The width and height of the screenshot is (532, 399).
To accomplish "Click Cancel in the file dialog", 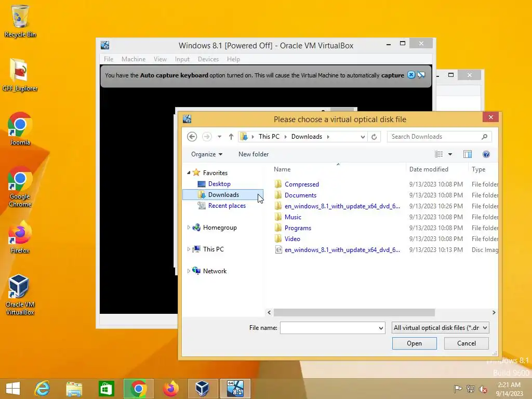I will pos(467,343).
